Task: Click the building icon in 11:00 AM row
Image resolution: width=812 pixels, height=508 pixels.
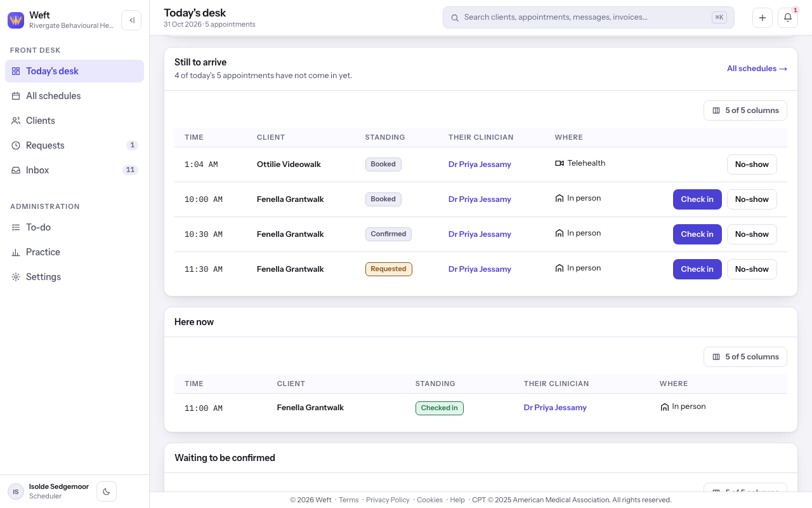Action: (x=664, y=406)
